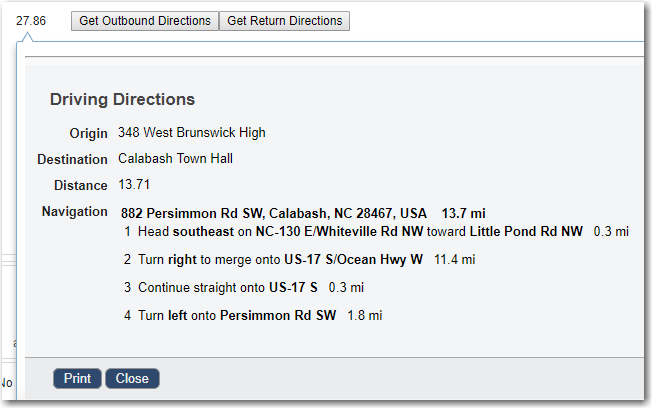Viewport: 652px width, 408px height.
Task: Click the Origin label
Action: coord(88,133)
